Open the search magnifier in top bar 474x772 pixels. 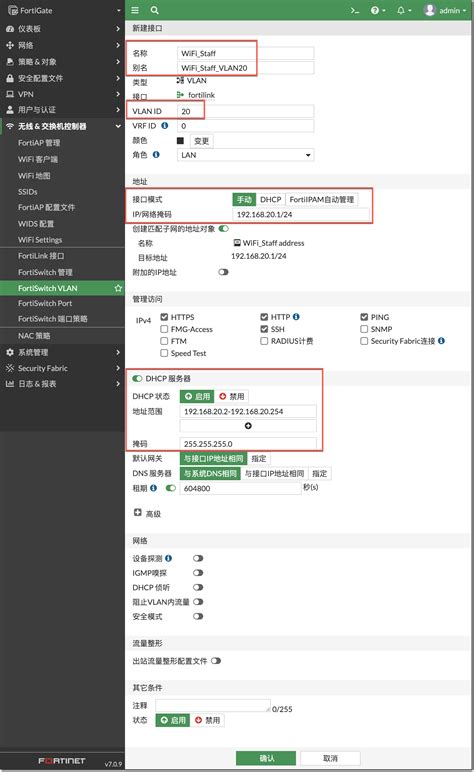pos(155,10)
